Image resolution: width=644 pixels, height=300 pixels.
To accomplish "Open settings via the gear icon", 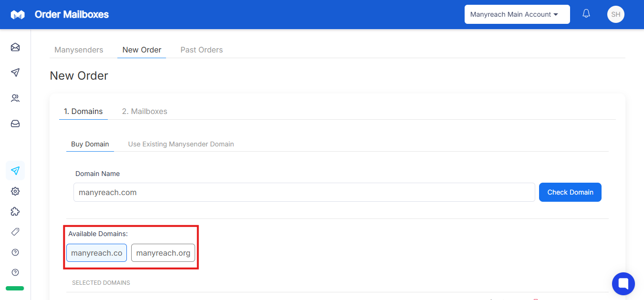I will 15,191.
